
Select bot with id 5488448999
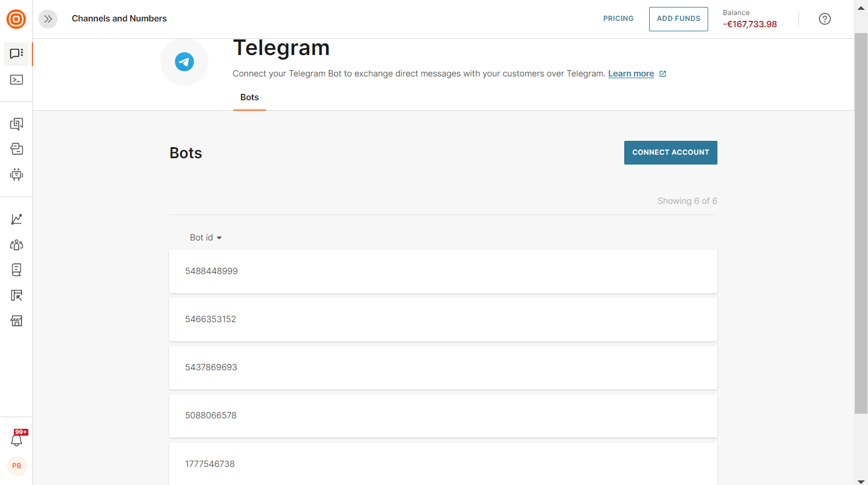tap(443, 271)
